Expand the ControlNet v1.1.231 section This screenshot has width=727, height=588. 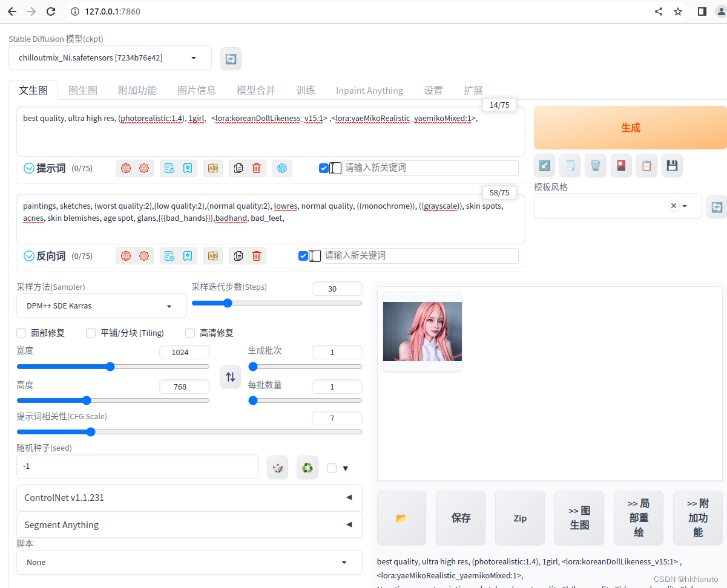(x=189, y=497)
